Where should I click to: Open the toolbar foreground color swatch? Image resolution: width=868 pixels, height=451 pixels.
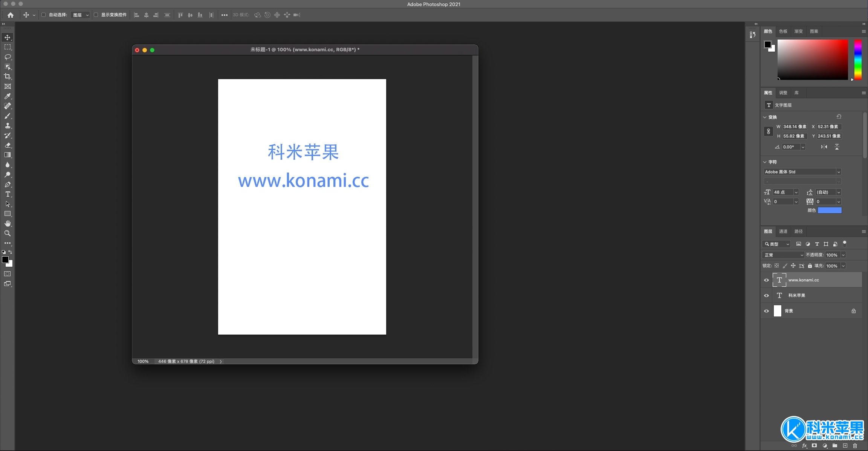click(5, 260)
